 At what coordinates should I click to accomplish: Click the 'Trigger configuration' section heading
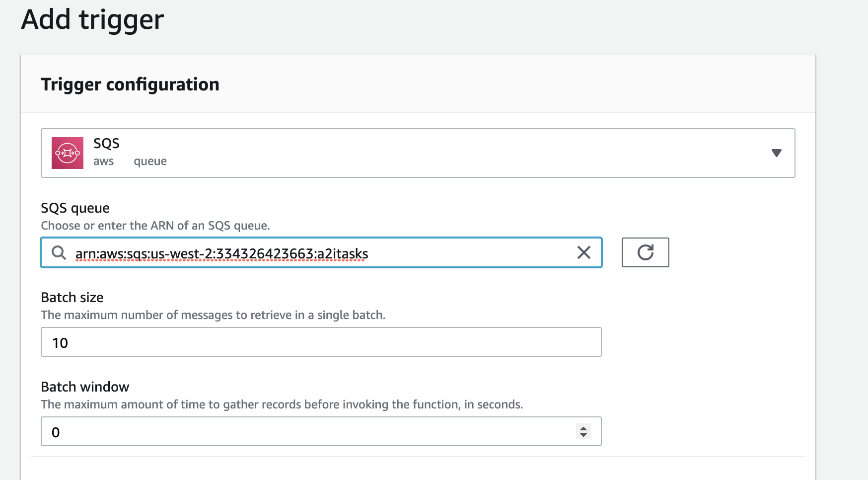[130, 84]
